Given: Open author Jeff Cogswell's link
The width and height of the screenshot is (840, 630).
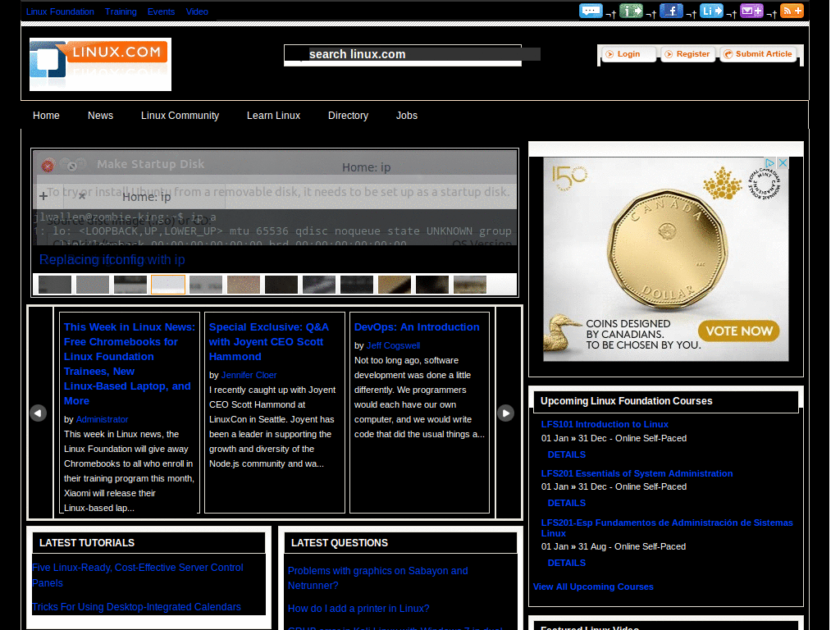Looking at the screenshot, I should [x=393, y=345].
